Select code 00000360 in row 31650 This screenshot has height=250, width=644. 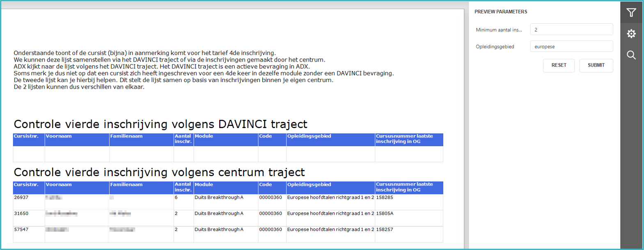[x=270, y=213]
